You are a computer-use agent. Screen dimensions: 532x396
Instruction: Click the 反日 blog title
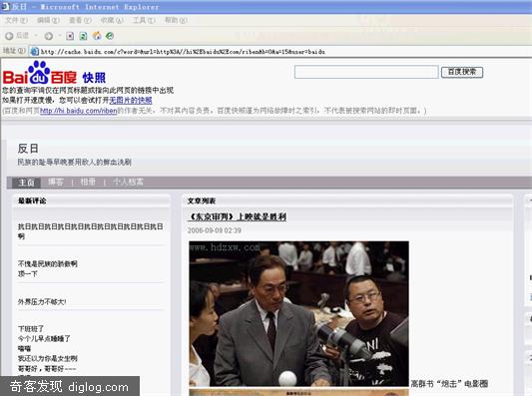28,149
